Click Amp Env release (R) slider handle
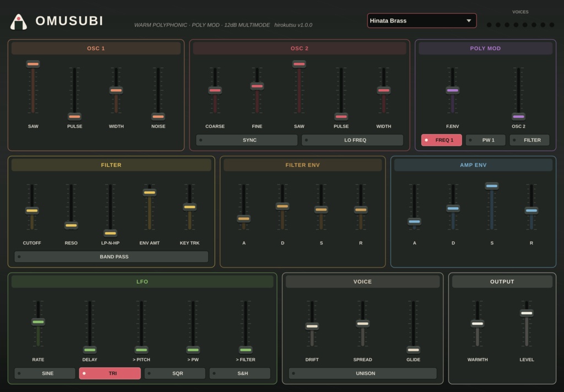 pyautogui.click(x=532, y=210)
